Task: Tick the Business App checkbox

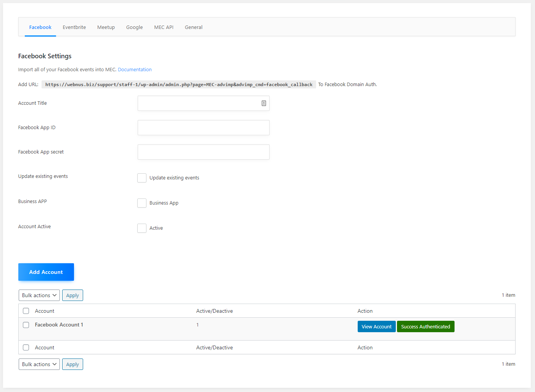Action: click(x=142, y=203)
